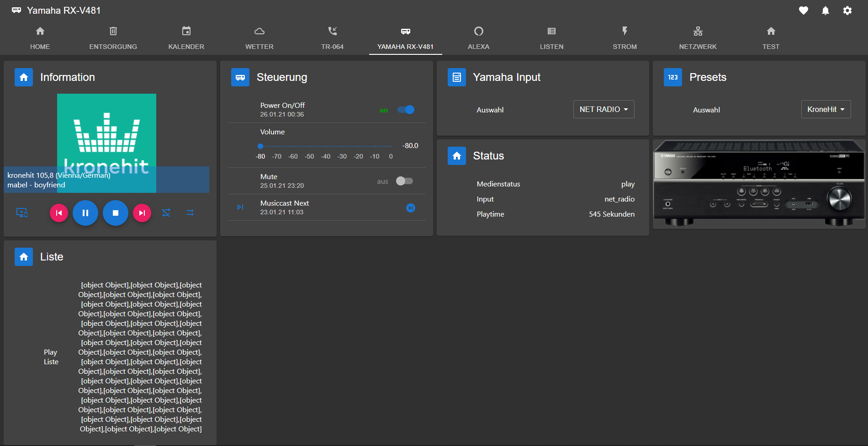The width and height of the screenshot is (868, 446).
Task: Go to TR-064 tab
Action: click(x=333, y=37)
